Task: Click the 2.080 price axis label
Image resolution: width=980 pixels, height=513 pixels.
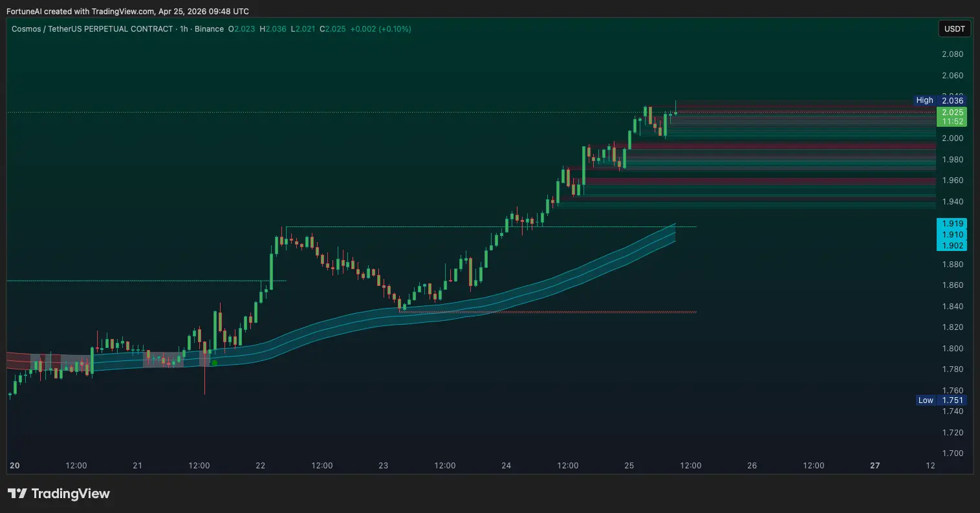Action: tap(953, 54)
